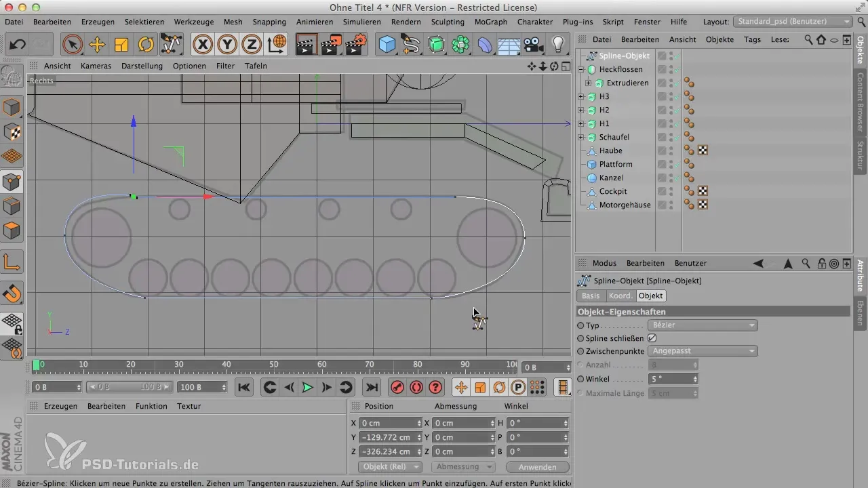Switch coordinate system icon
Image resolution: width=868 pixels, height=488 pixels.
[276, 45]
